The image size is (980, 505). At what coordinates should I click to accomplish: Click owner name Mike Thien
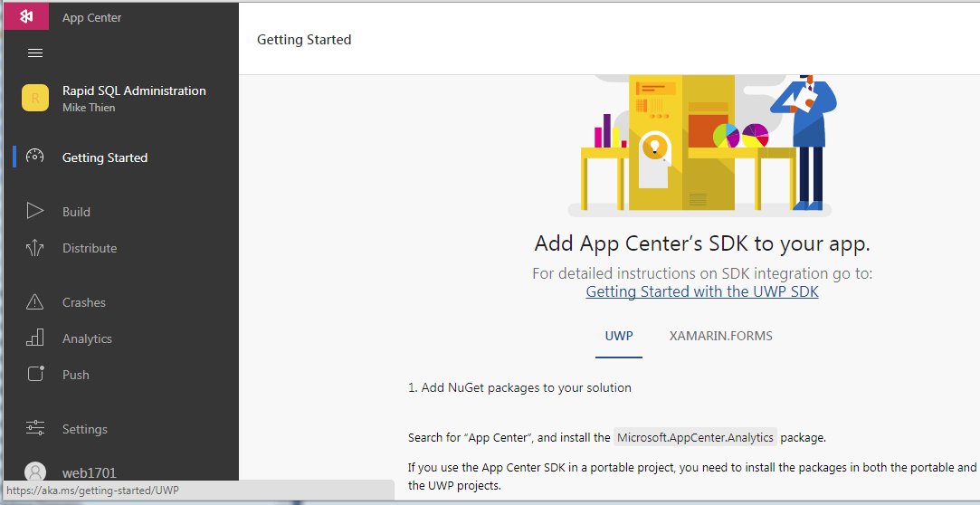pos(89,108)
